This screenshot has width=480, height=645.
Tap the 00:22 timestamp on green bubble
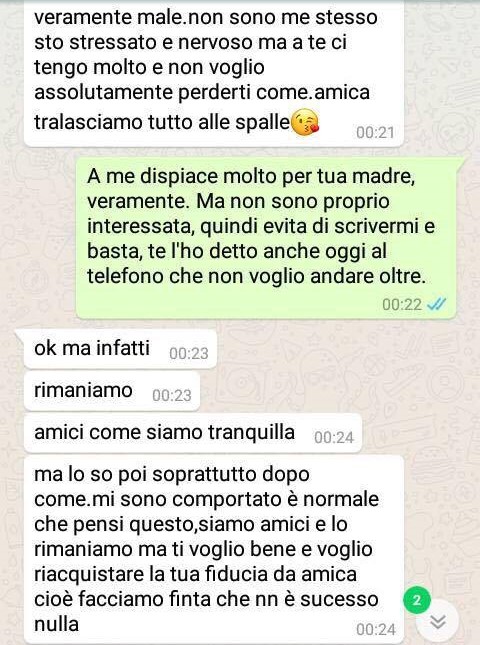402,304
